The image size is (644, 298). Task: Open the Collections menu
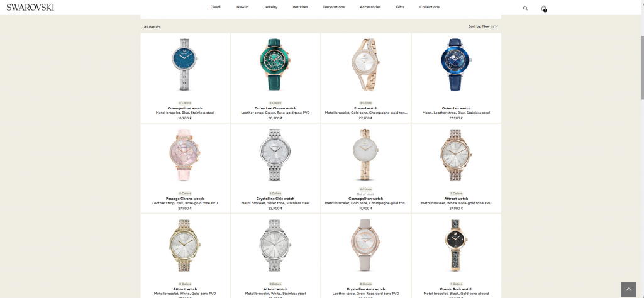(x=430, y=7)
